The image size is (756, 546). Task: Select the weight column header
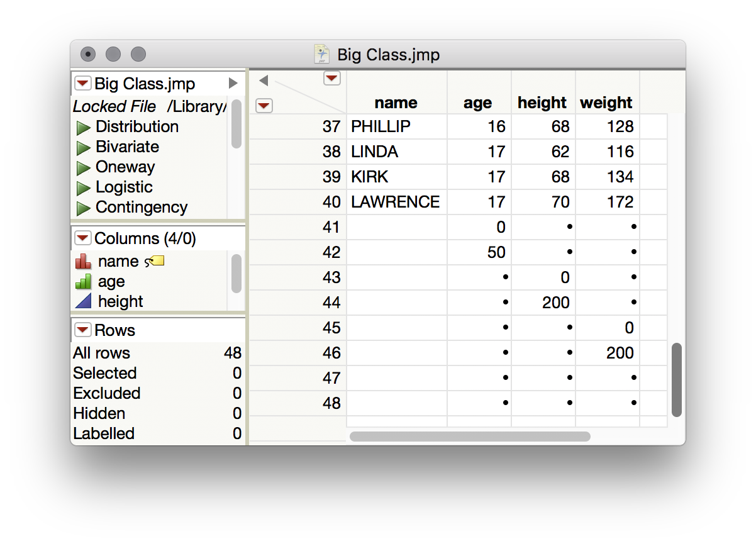point(606,103)
